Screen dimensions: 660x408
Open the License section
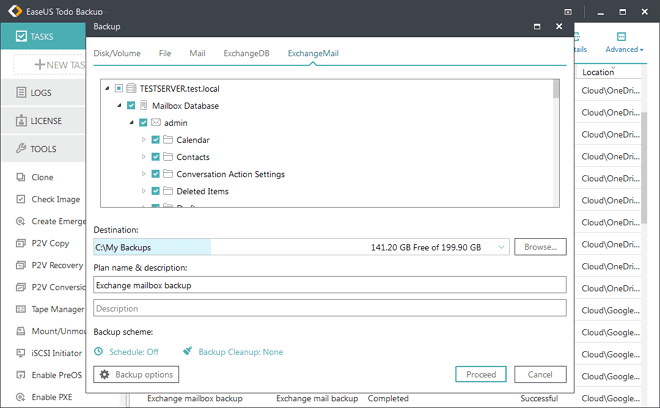[43, 121]
